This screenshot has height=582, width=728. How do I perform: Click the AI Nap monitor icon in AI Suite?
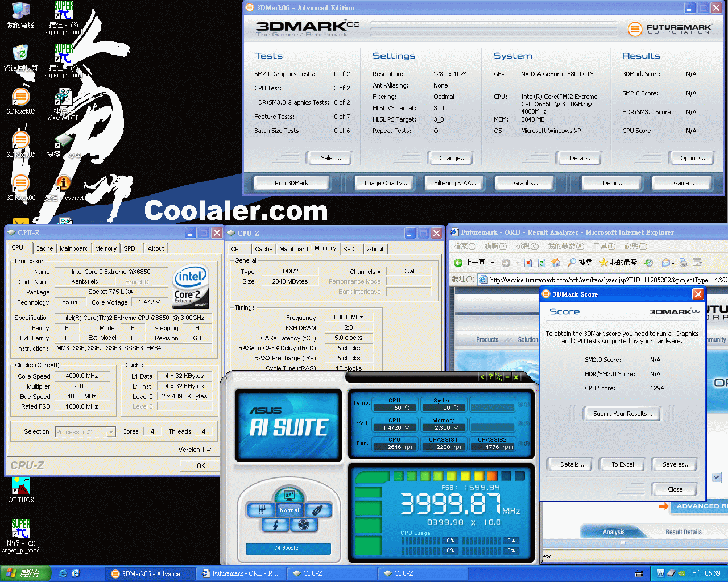click(289, 494)
